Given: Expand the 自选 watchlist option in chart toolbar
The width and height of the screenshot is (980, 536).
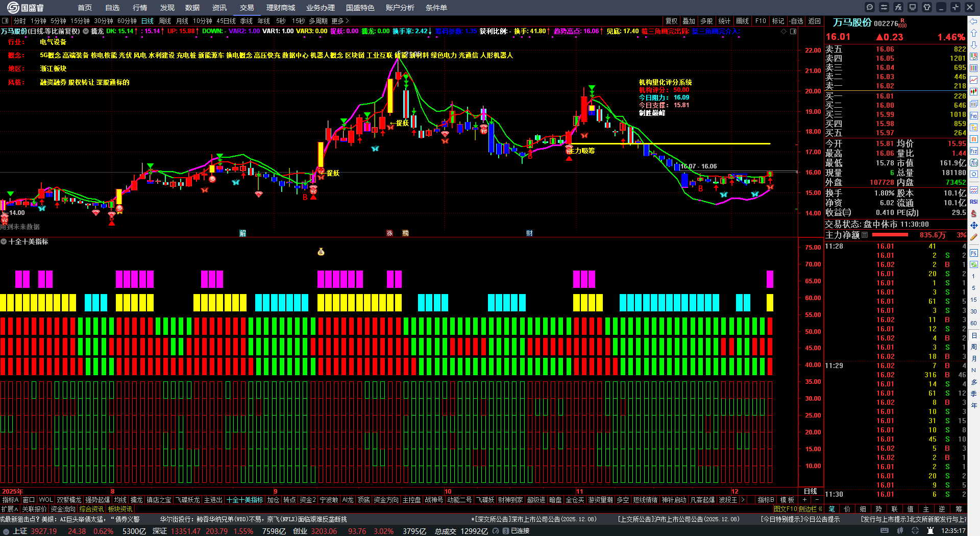Looking at the screenshot, I should (796, 21).
